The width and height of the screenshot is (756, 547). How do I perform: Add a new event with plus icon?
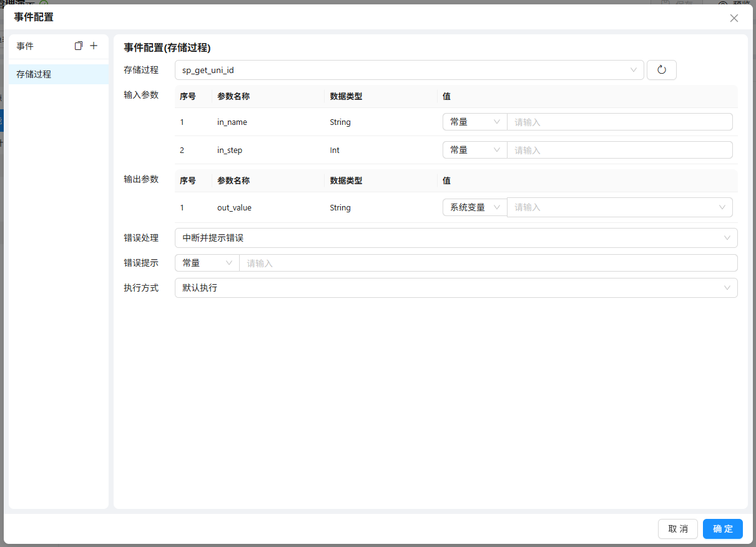[x=94, y=46]
